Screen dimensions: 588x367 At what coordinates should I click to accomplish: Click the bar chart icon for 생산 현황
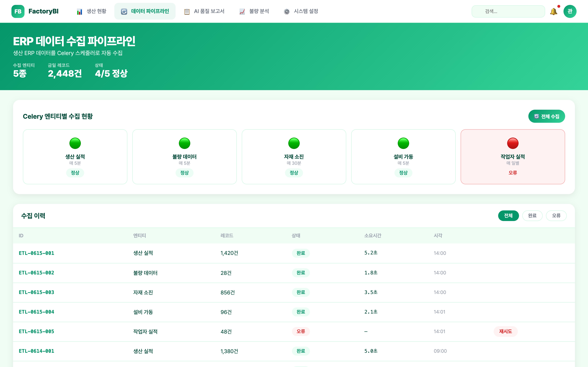point(79,12)
